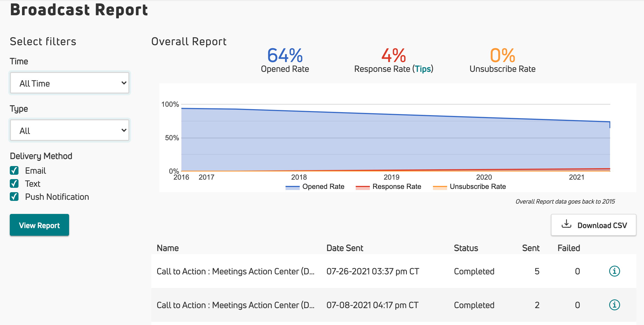This screenshot has height=325, width=644.
Task: Click the Name column header
Action: tap(168, 248)
